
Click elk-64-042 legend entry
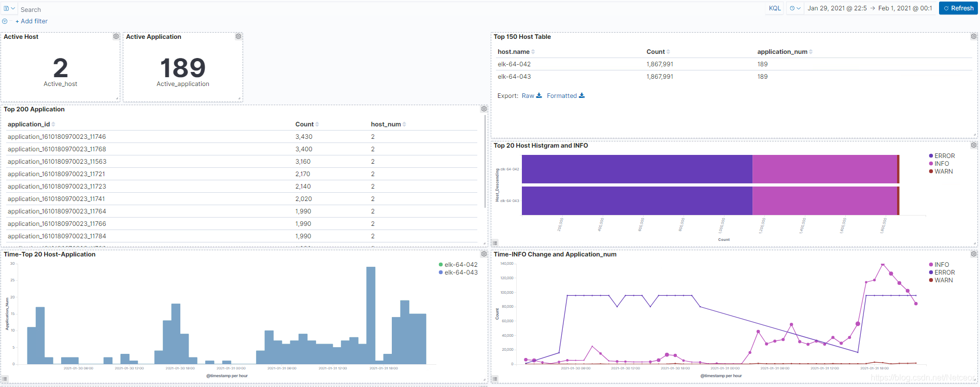coord(458,265)
